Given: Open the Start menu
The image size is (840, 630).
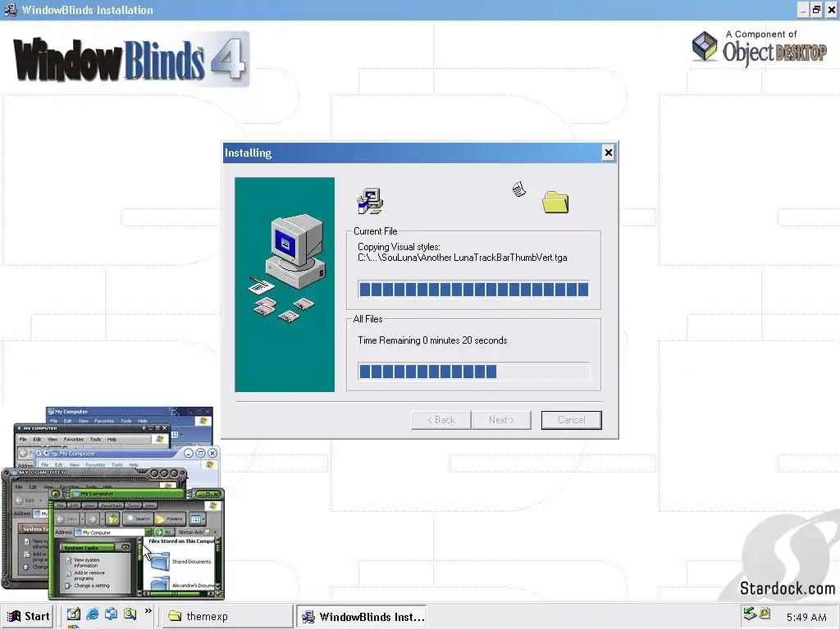Looking at the screenshot, I should (29, 616).
